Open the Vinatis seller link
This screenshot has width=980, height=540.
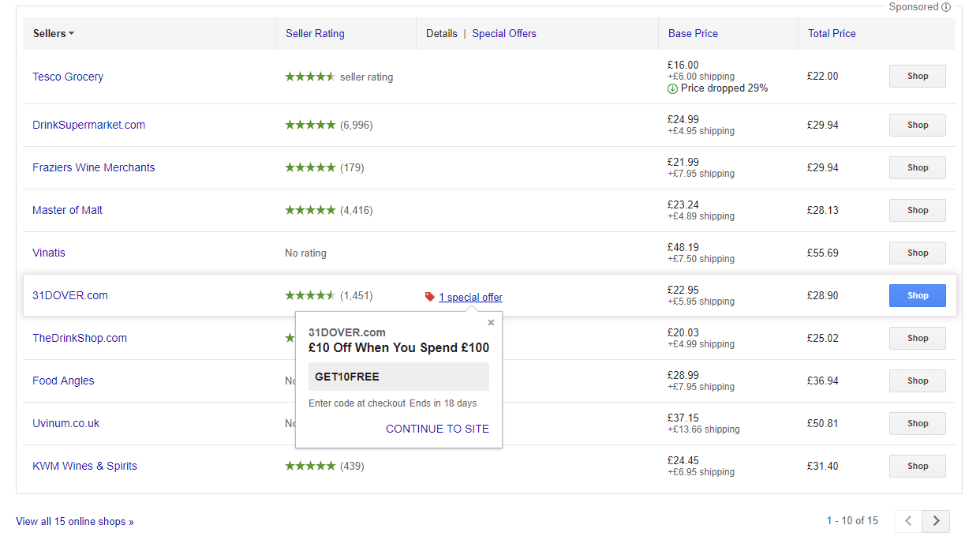coord(49,253)
